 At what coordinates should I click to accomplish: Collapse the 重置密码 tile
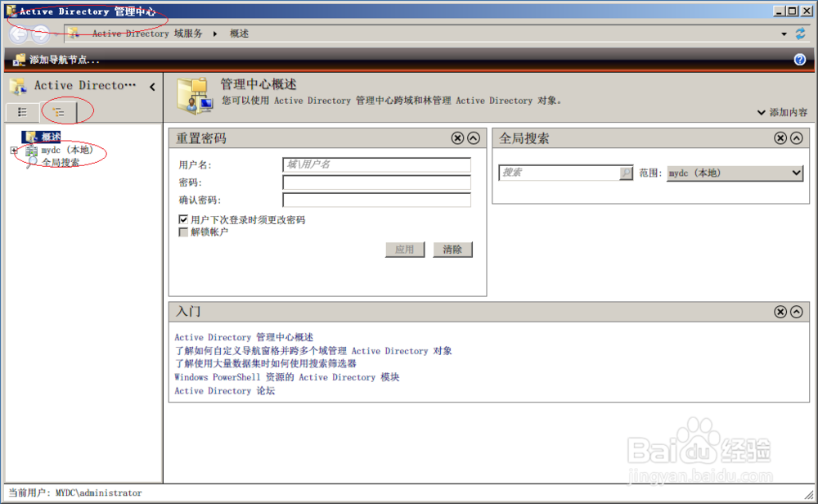pos(473,137)
